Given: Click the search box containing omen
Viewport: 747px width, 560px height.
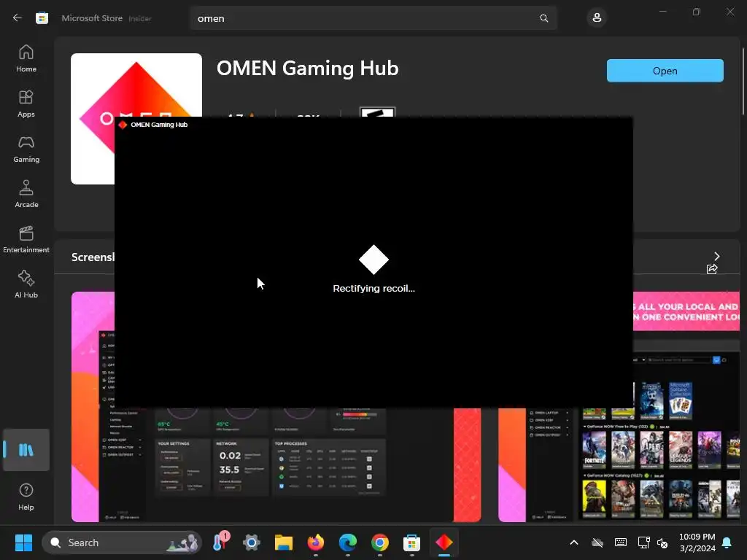Looking at the screenshot, I should pyautogui.click(x=373, y=18).
